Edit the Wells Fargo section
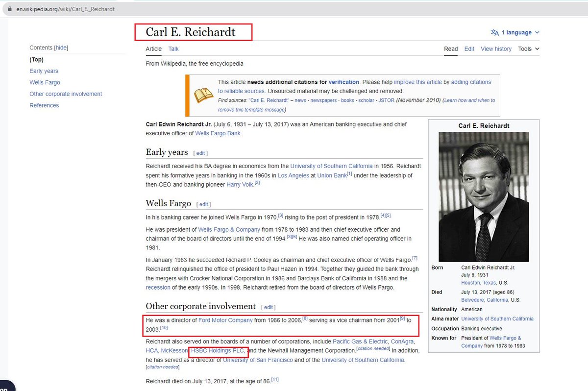 pos(204,204)
